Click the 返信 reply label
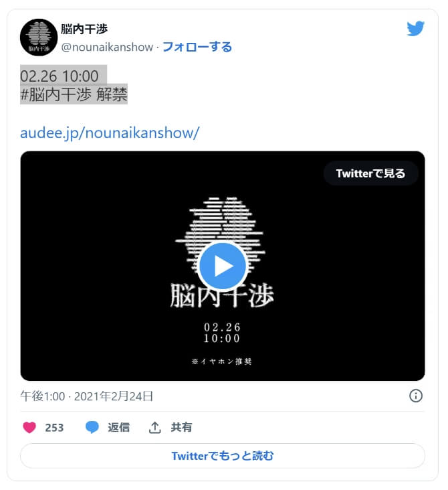448x490 pixels. 118,427
